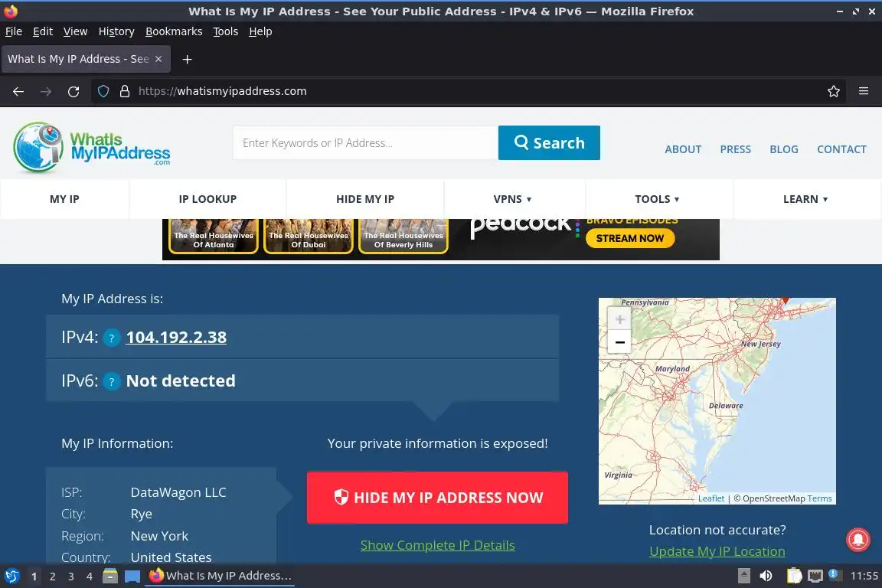Select the HIDE MY IP navigation tab
This screenshot has height=588, width=882.
(365, 199)
